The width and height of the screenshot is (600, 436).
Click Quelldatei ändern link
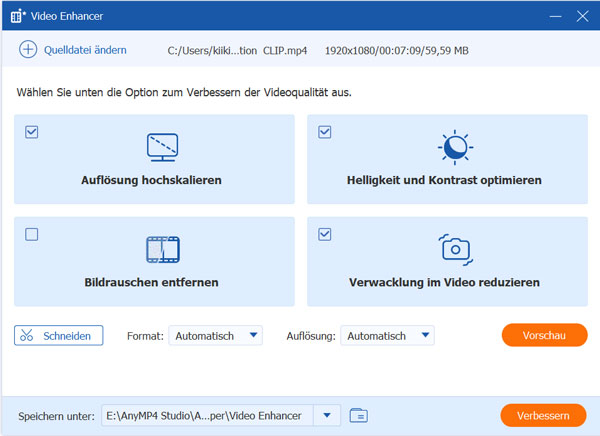[x=85, y=50]
